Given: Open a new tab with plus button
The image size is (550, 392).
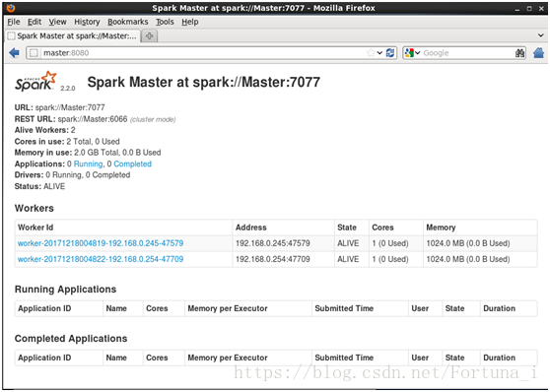Looking at the screenshot, I should pos(150,35).
